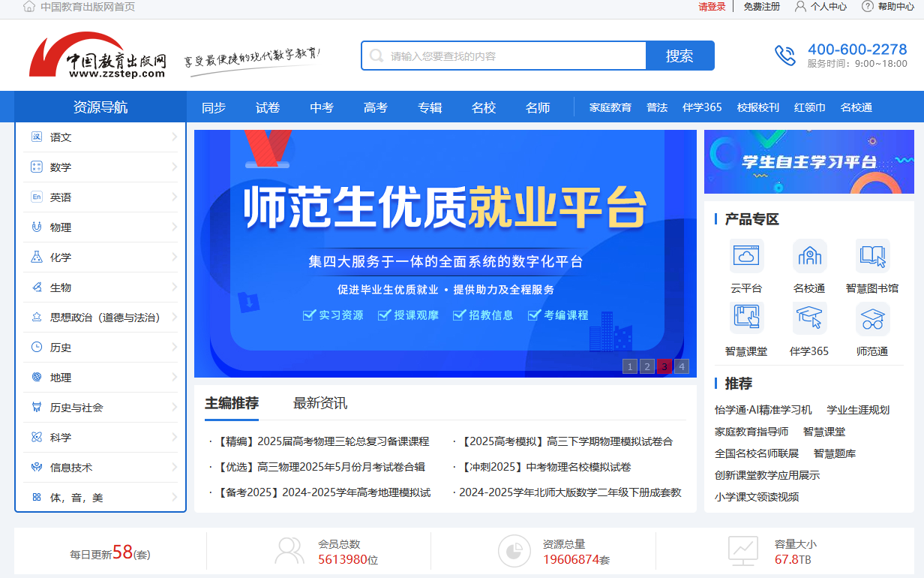Go to banner slide 4 indicator
The width and height of the screenshot is (924, 578).
click(x=682, y=366)
